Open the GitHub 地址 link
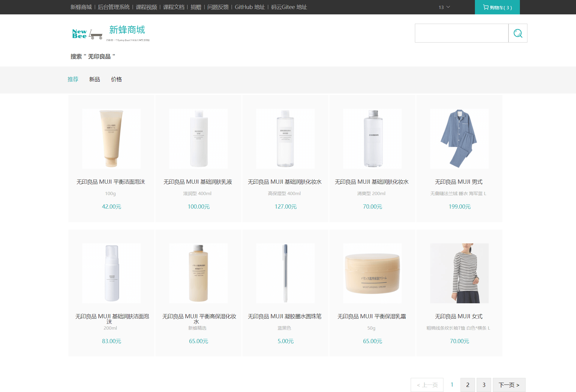576x392 pixels. (x=250, y=7)
